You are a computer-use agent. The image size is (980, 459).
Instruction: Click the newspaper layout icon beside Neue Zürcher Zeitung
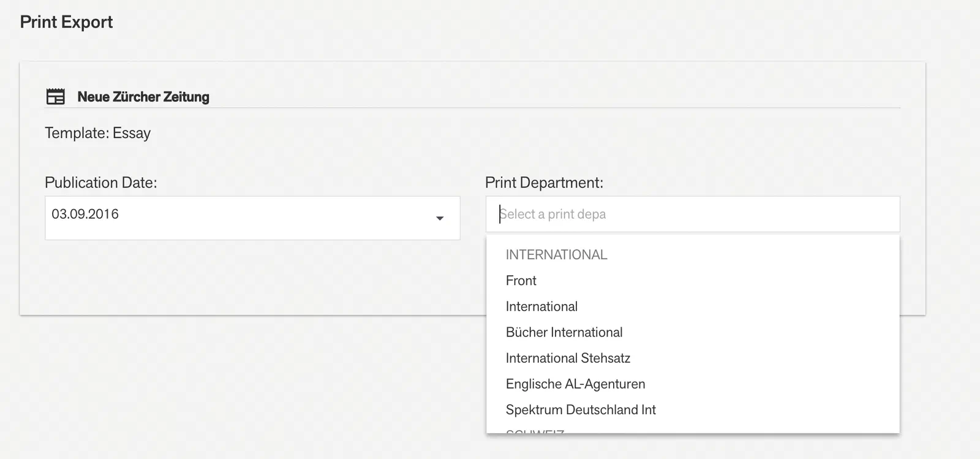56,97
